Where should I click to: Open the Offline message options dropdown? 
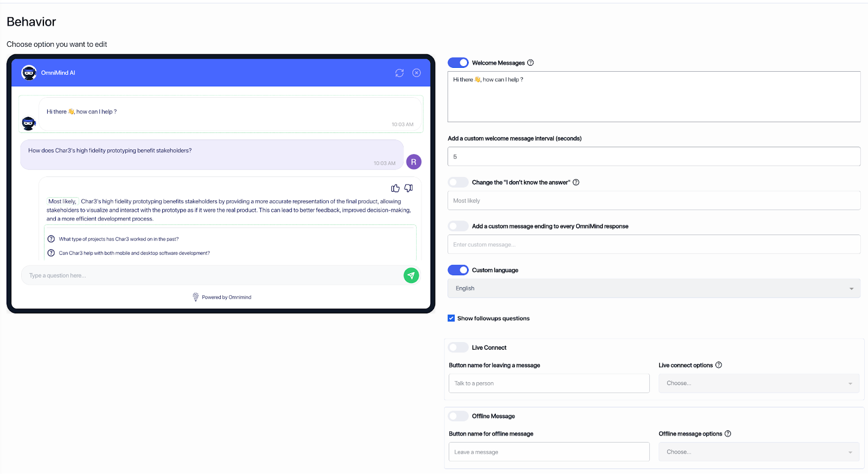[x=759, y=452]
